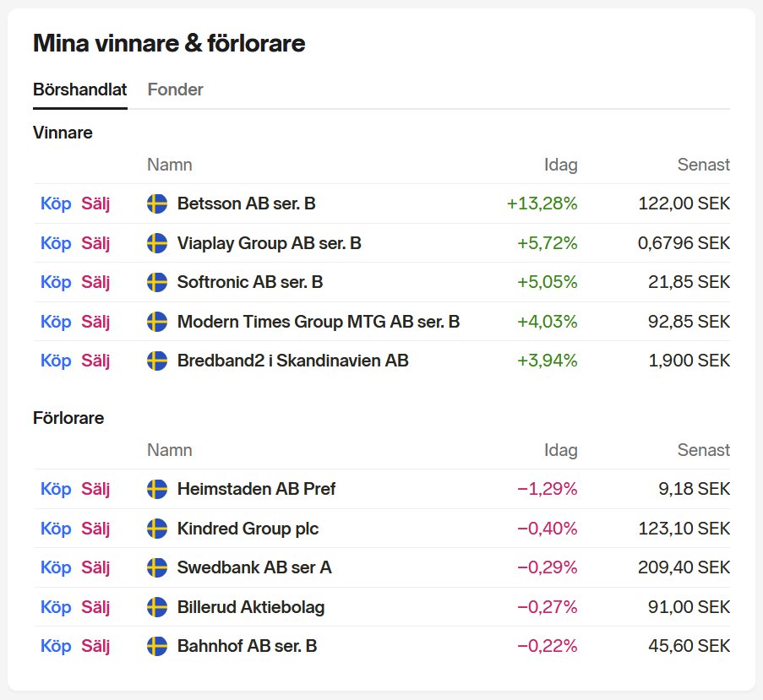The width and height of the screenshot is (763, 700).
Task: Open Kindred Group plc stock page
Action: (x=248, y=529)
